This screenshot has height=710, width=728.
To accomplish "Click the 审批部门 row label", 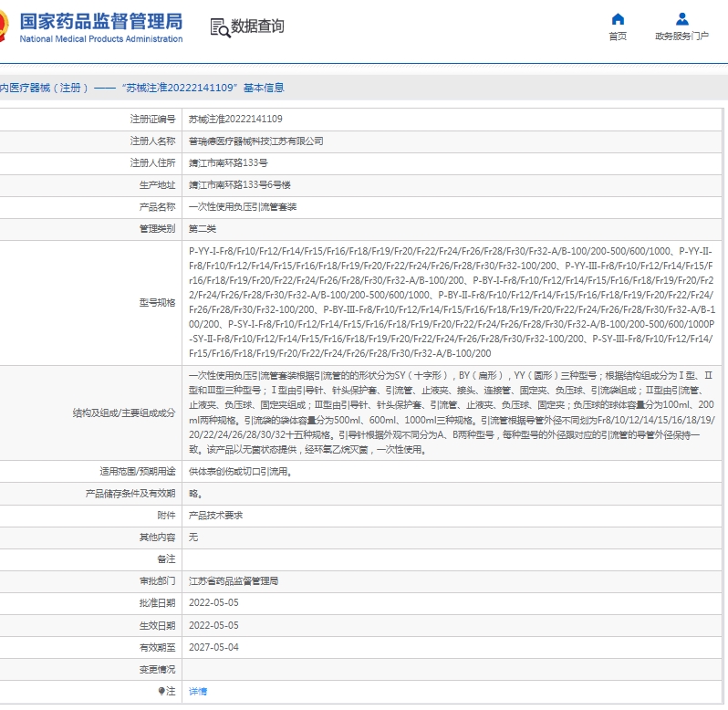I will [158, 581].
